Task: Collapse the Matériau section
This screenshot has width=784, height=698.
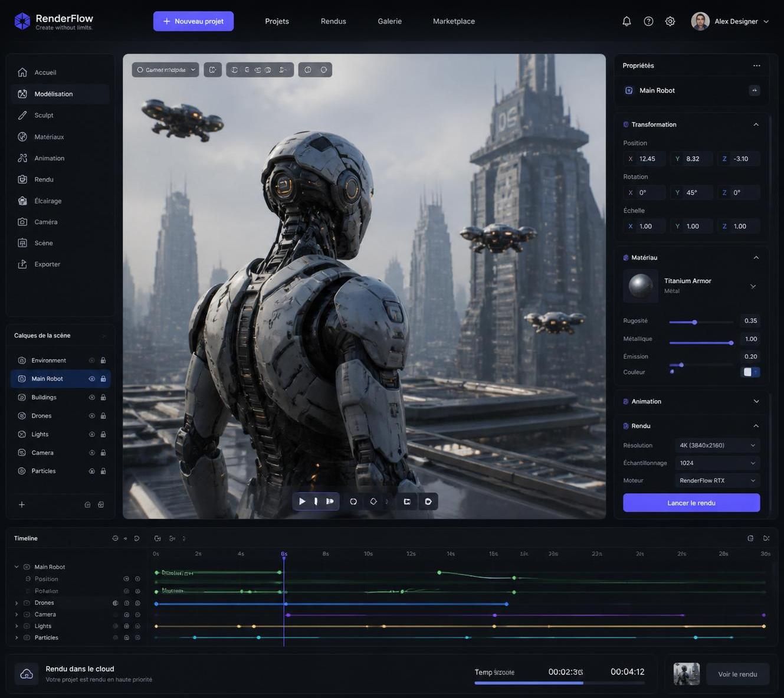Action: 756,258
